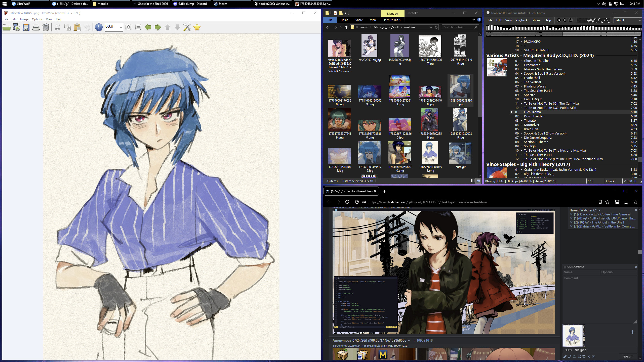Print the image from IrfanView toolbar
This screenshot has height=362, width=644.
click(36, 27)
